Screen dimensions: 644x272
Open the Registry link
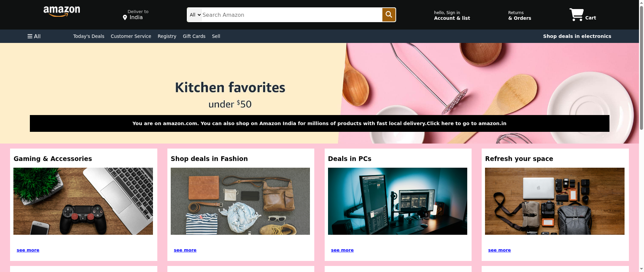tap(167, 36)
